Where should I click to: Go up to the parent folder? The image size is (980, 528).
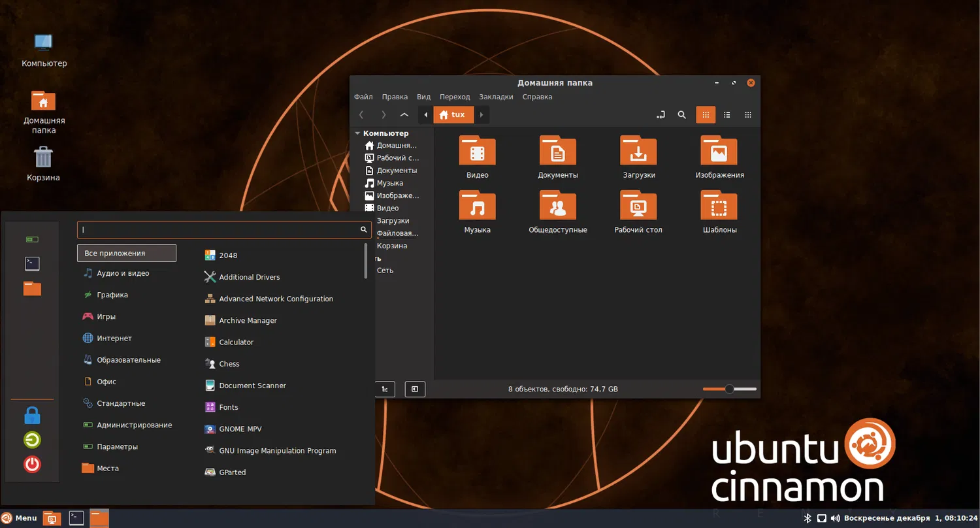[404, 115]
